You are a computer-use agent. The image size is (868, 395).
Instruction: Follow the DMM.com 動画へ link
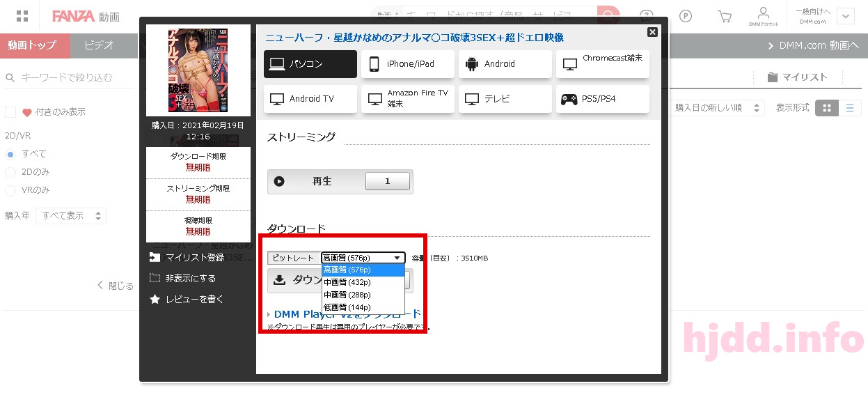pos(813,46)
